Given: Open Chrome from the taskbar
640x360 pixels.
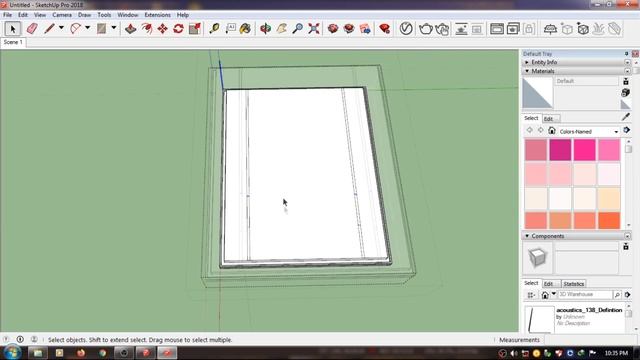Looking at the screenshot, I should click(102, 353).
